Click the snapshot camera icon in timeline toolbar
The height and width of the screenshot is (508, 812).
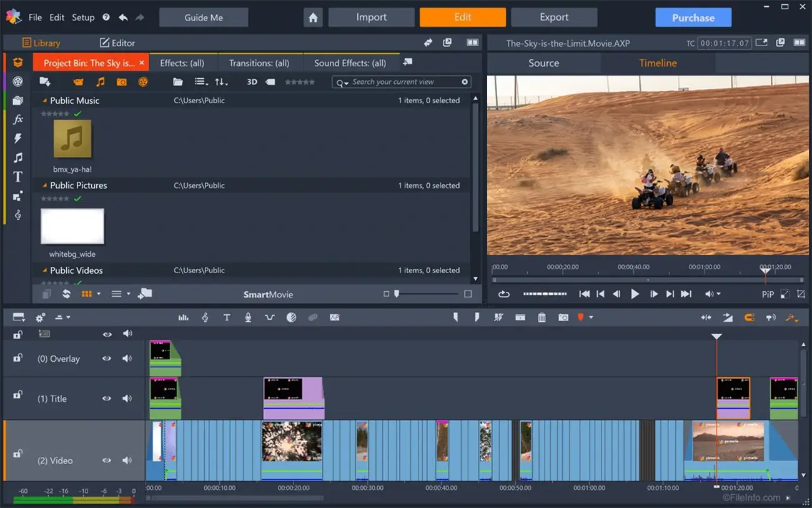point(563,317)
